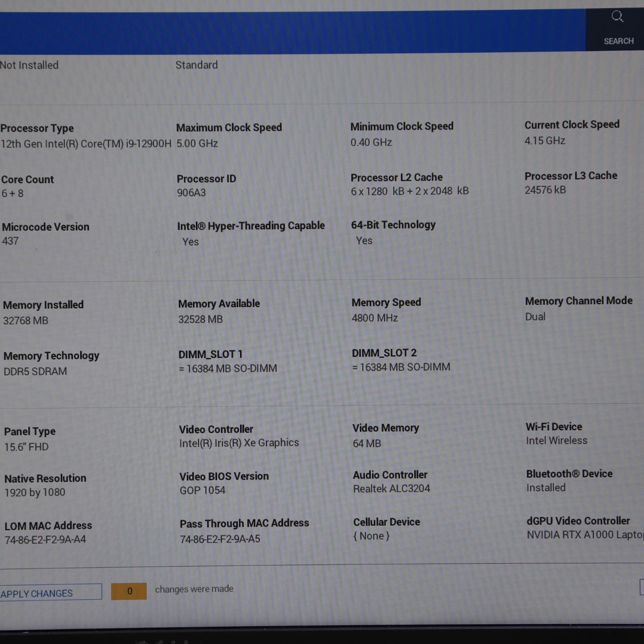Click the dGPU Video Controller value NVIDIA RTX A1000

tap(585, 535)
